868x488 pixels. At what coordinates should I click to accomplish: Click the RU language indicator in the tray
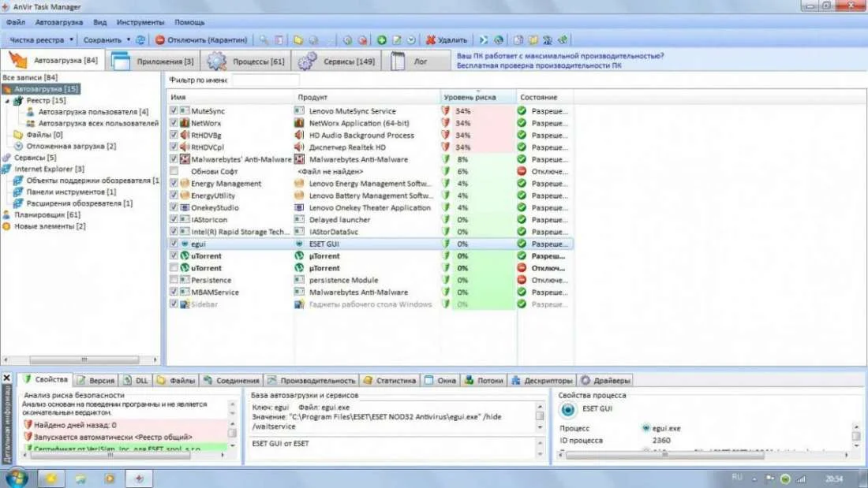click(737, 478)
